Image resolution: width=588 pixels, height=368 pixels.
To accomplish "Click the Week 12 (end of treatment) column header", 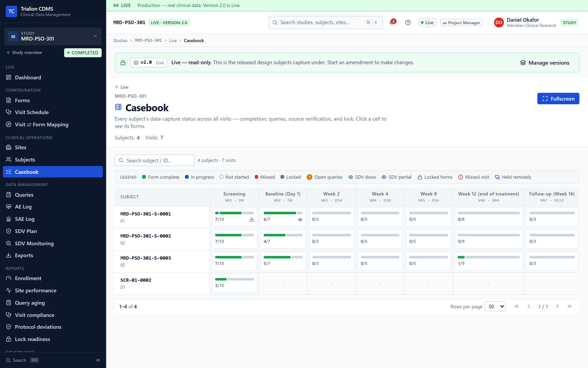I will point(488,197).
